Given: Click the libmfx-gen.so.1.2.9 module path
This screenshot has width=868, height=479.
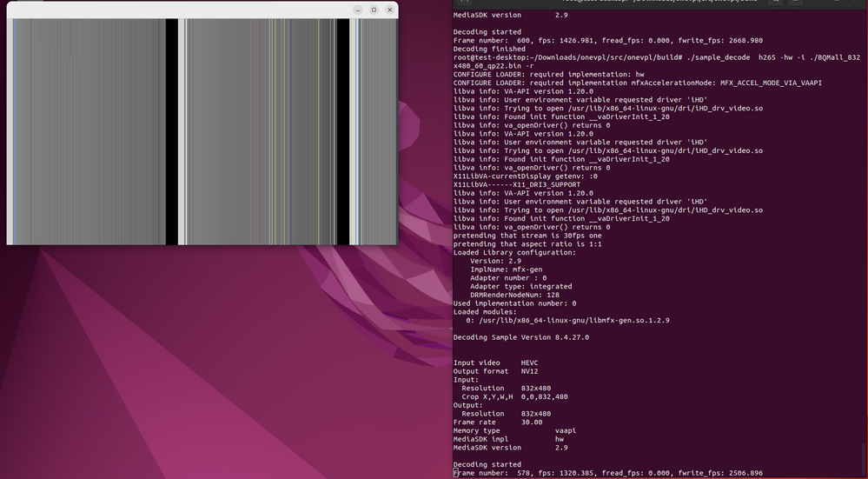Looking at the screenshot, I should 574,320.
